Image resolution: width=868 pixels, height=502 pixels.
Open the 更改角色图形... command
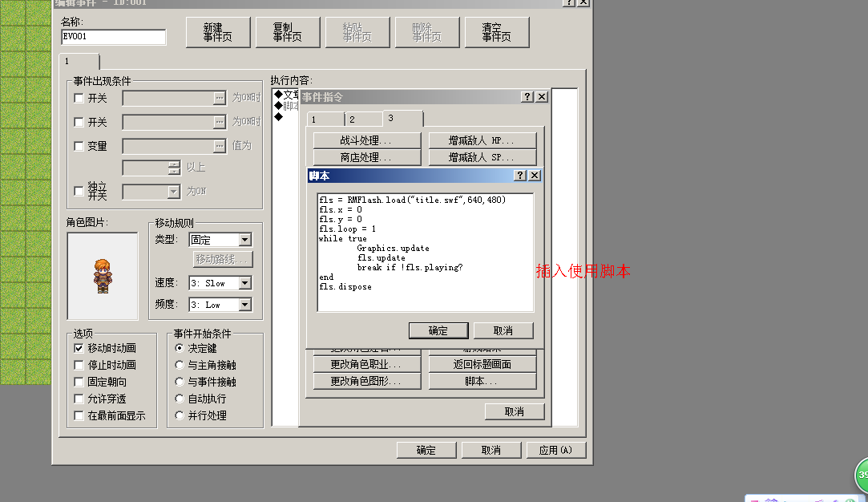[367, 381]
